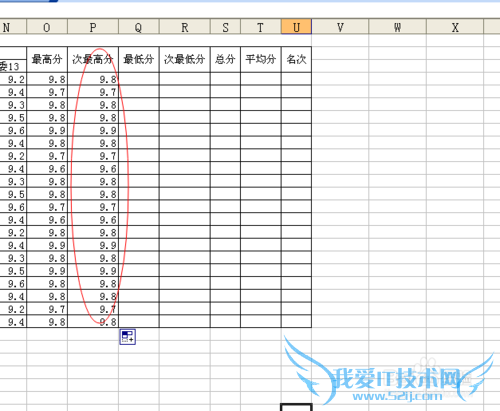
Task: Click the 最低分 header cell
Action: point(139,59)
